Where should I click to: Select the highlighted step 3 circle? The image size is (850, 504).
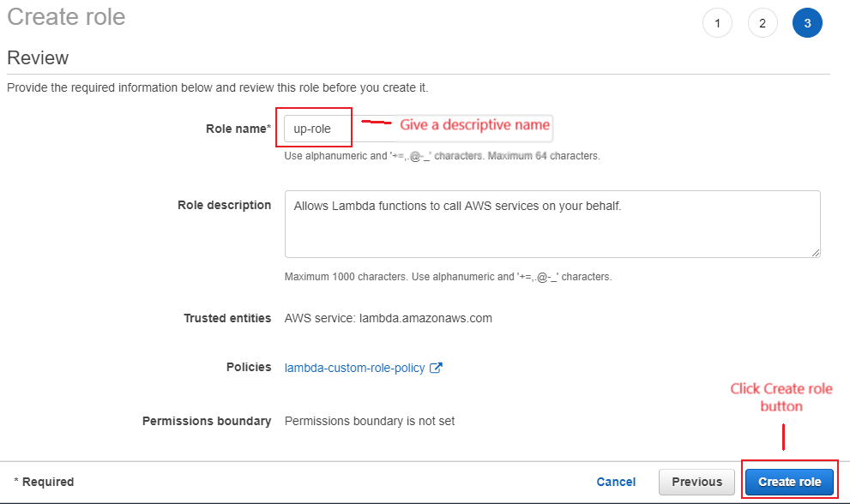[807, 22]
